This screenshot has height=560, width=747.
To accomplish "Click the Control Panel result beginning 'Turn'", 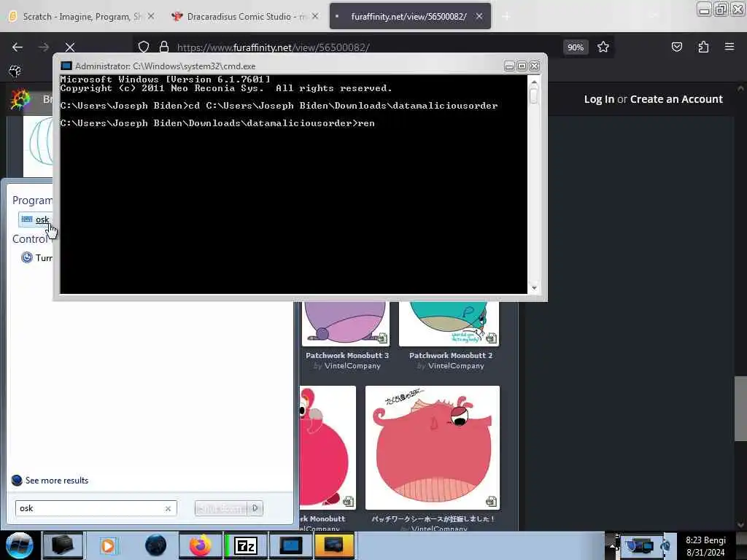I will (x=36, y=257).
